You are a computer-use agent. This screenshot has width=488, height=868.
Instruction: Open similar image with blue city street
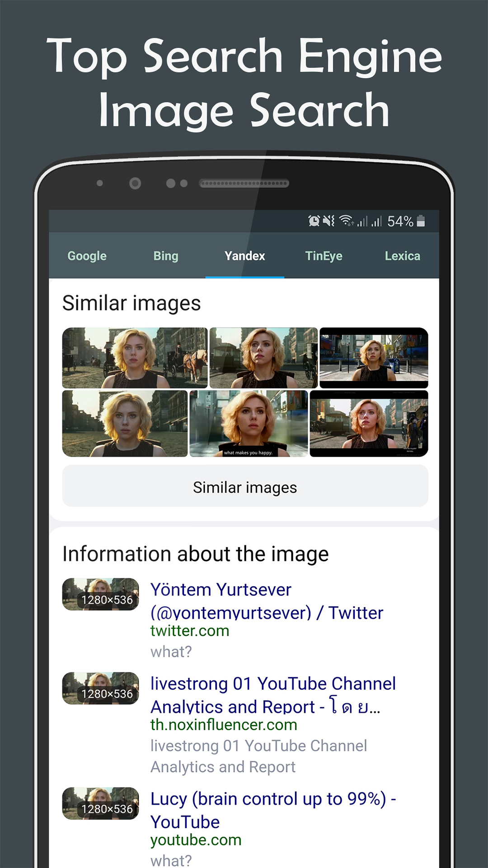point(374,358)
